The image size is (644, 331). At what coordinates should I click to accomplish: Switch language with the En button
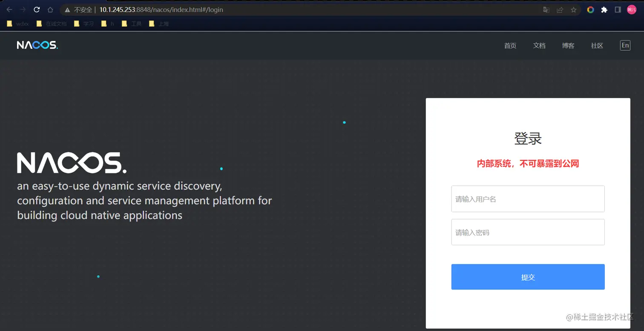coord(625,46)
